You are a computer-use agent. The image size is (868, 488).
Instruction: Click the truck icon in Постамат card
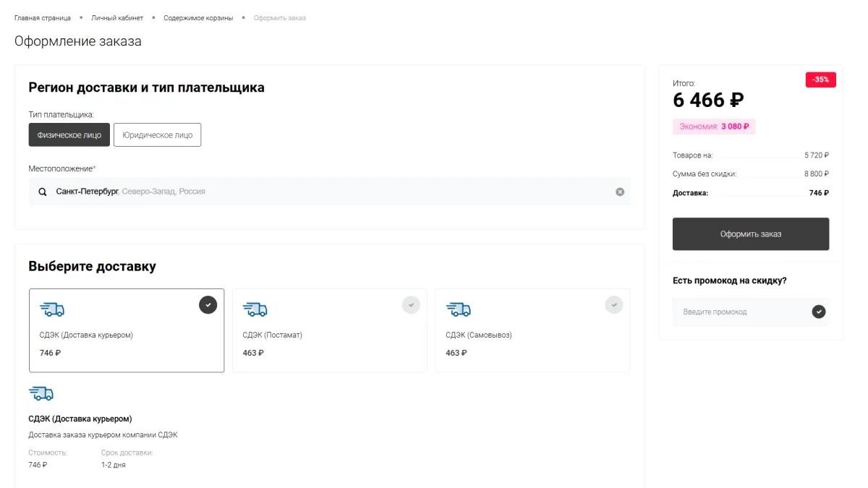(x=255, y=309)
